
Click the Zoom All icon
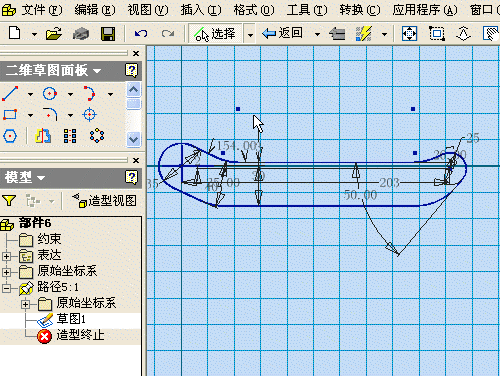[x=409, y=34]
